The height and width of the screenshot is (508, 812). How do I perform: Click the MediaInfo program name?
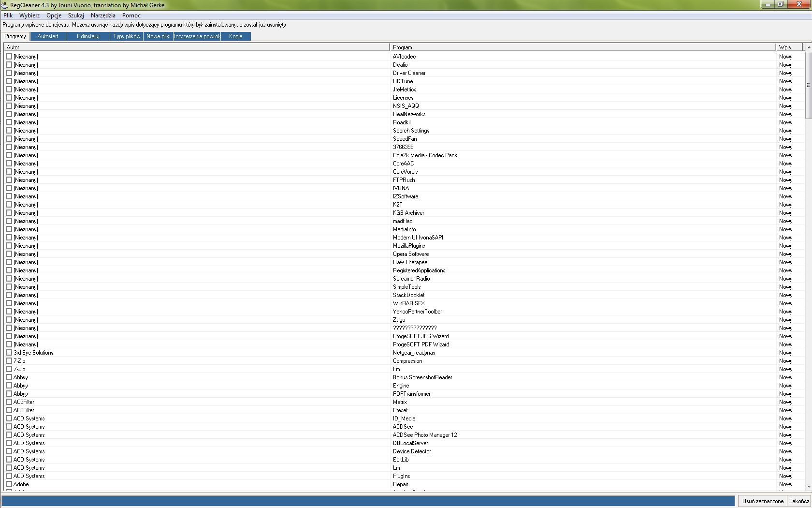pos(404,229)
